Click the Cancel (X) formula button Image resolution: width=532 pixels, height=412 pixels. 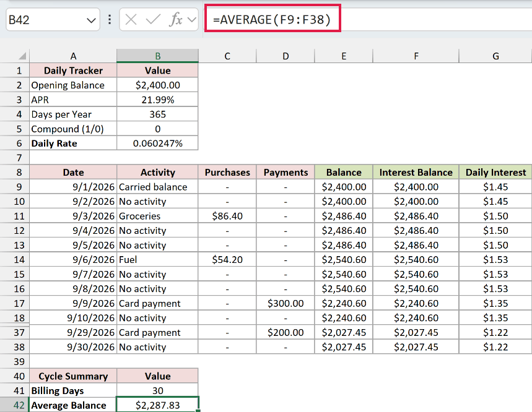tap(131, 20)
